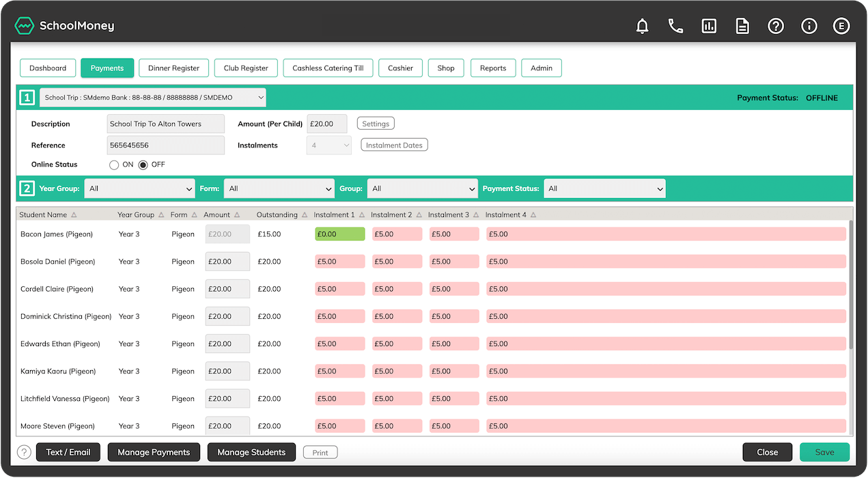Open the user profile E icon
The width and height of the screenshot is (868, 478).
[x=841, y=26]
